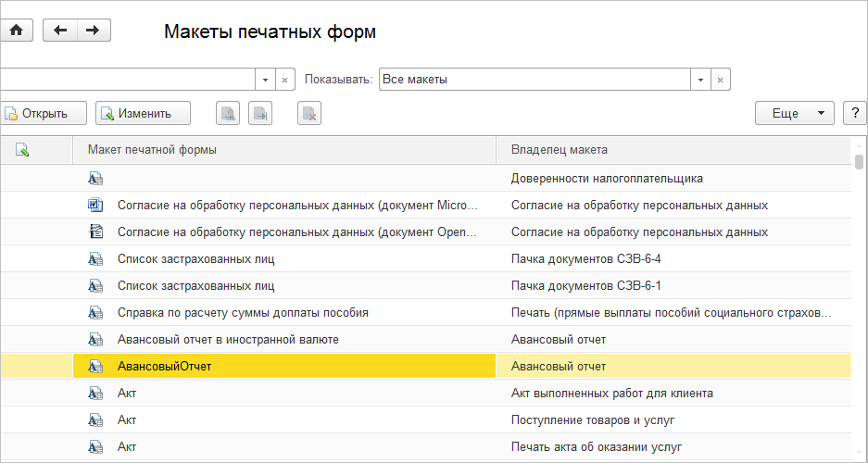Clear the Показывать filter field

(x=721, y=80)
